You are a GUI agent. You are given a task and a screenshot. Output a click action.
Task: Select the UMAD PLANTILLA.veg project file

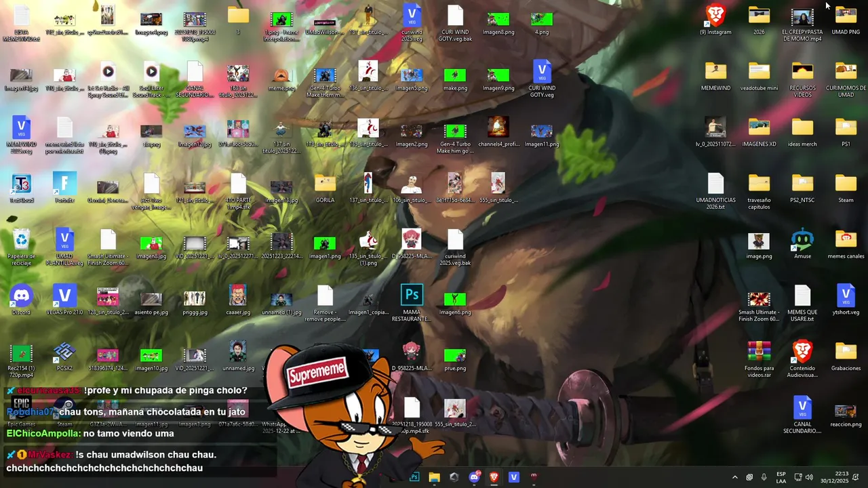(x=64, y=247)
